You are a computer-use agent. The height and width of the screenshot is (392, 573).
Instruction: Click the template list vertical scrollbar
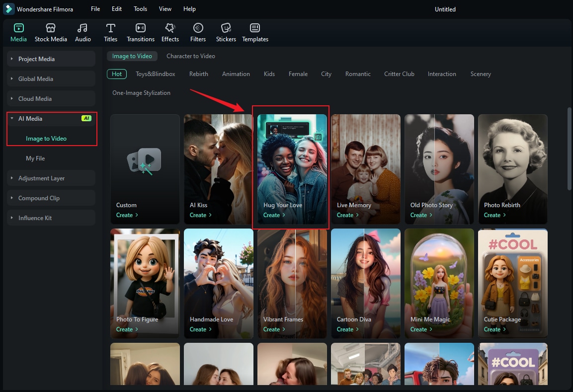pos(569,149)
